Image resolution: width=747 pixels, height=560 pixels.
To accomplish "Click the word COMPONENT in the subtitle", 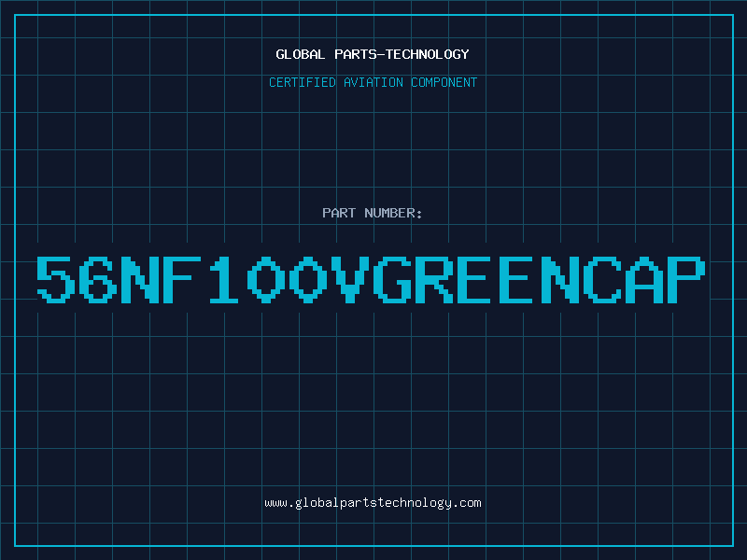I will click(x=443, y=83).
